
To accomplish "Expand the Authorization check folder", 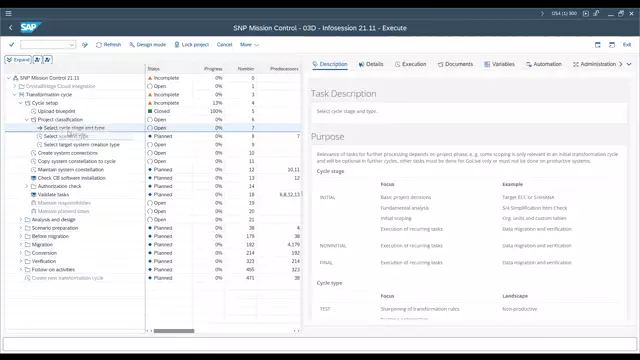I will pyautogui.click(x=27, y=186).
